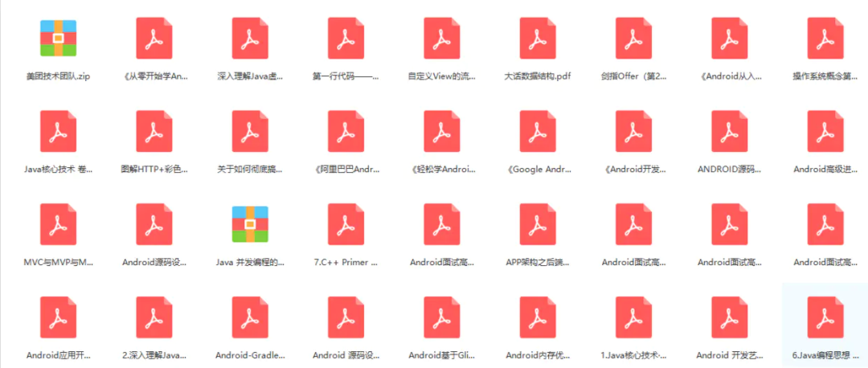Screen dimensions: 868x368
Task: Open the 《从零开始学An... PDF icon
Action: (154, 39)
